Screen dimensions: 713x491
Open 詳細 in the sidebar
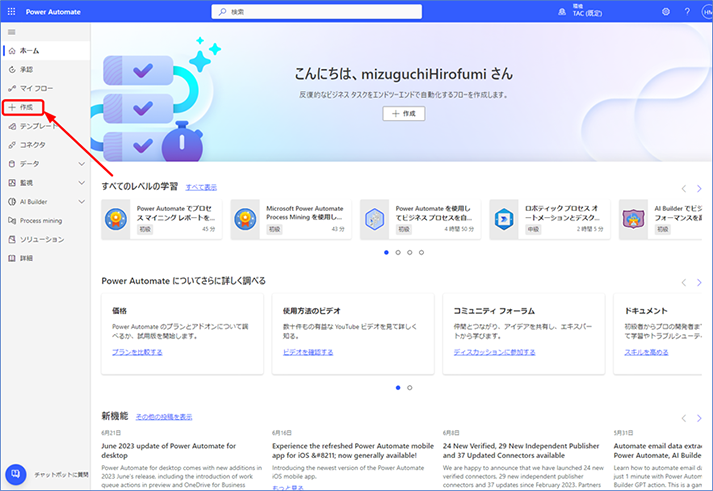click(x=45, y=258)
